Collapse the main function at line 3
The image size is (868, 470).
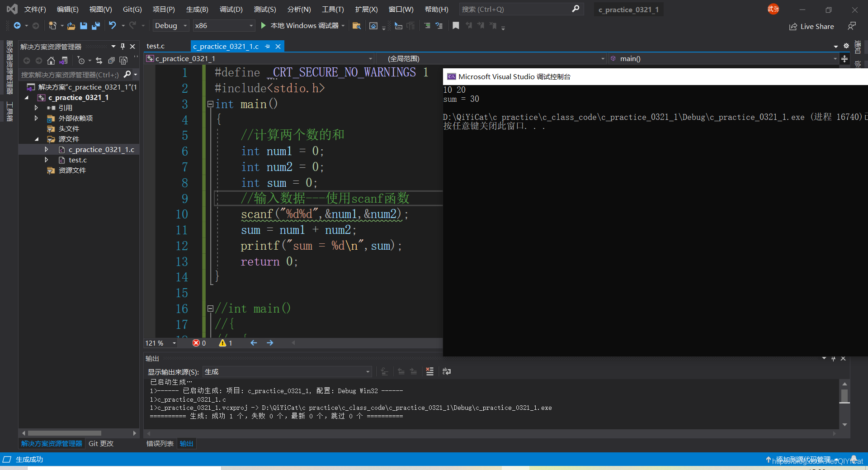(x=210, y=104)
